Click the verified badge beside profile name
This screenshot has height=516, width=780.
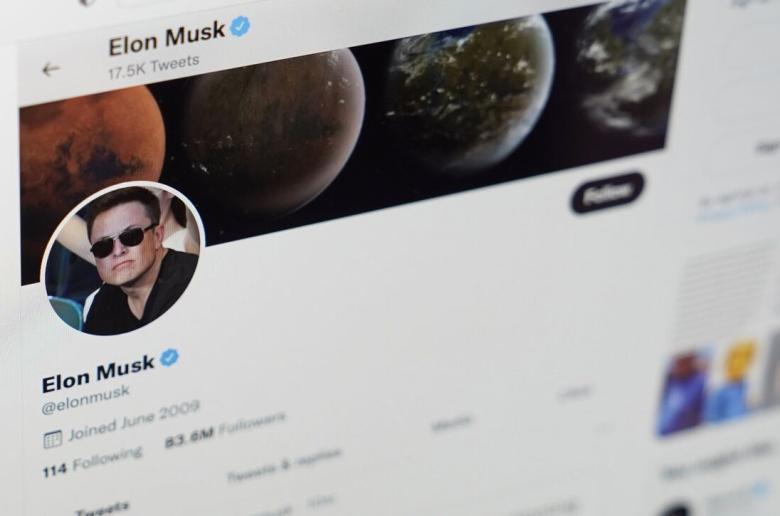click(x=170, y=357)
